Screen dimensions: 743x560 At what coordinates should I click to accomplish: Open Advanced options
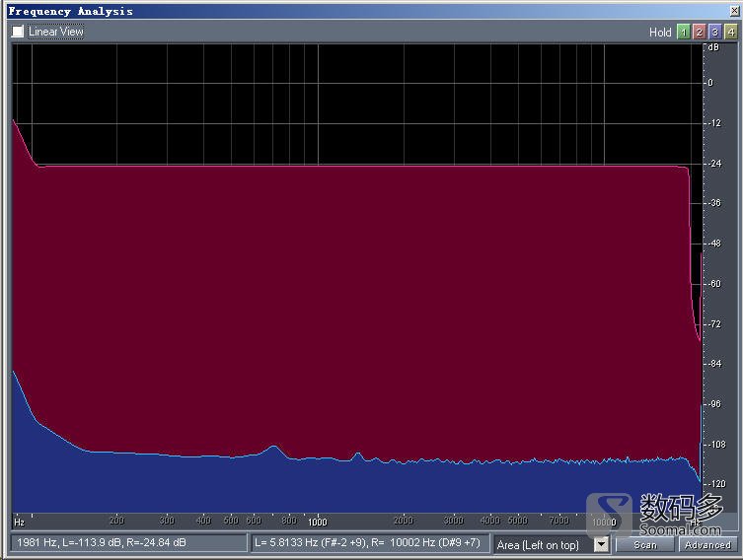tap(707, 544)
